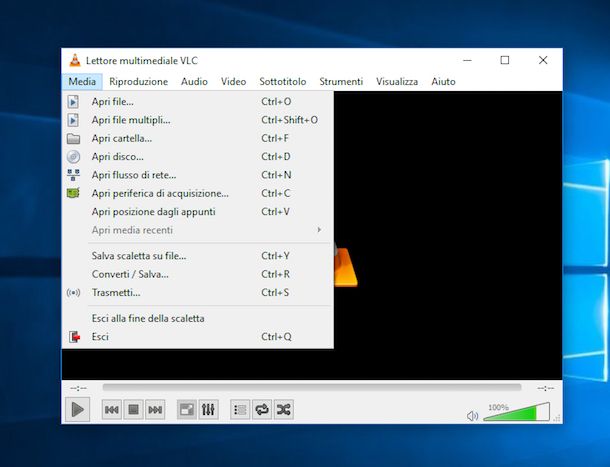This screenshot has width=610, height=467.
Task: Click elapsed time label left of seek bar
Action: pyautogui.click(x=79, y=388)
